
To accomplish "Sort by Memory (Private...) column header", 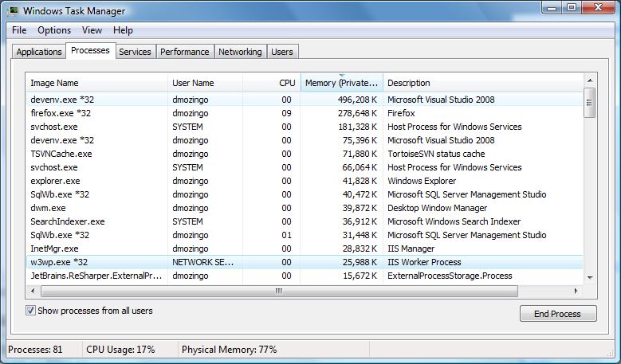I will coord(342,83).
